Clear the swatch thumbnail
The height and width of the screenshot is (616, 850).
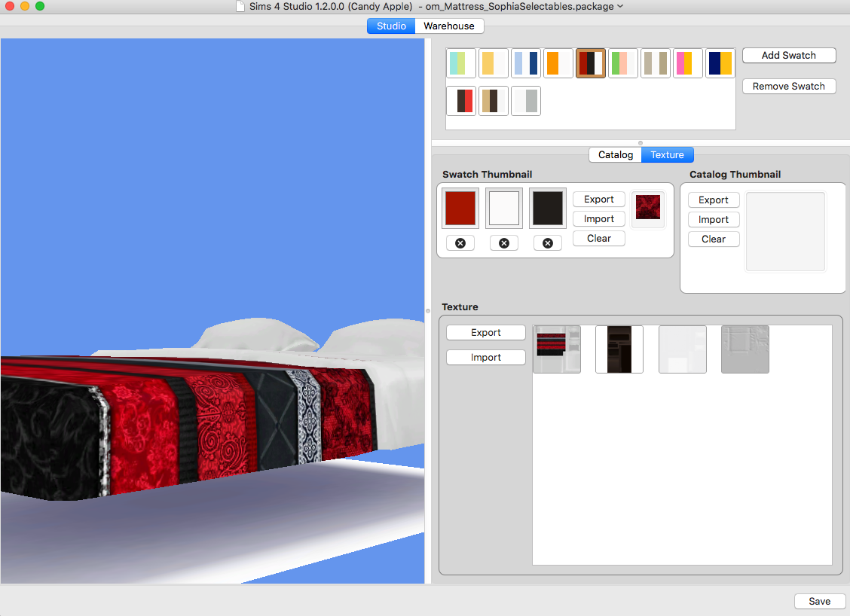pyautogui.click(x=598, y=239)
